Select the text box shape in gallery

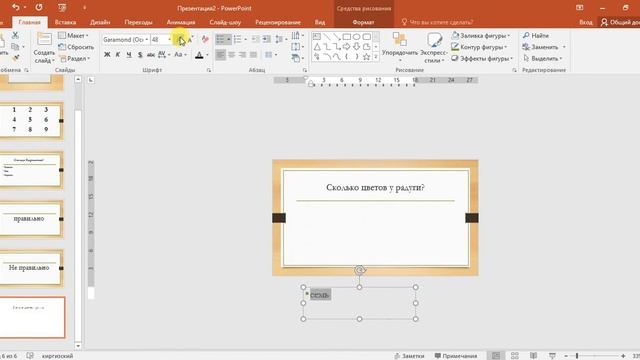tap(317, 37)
